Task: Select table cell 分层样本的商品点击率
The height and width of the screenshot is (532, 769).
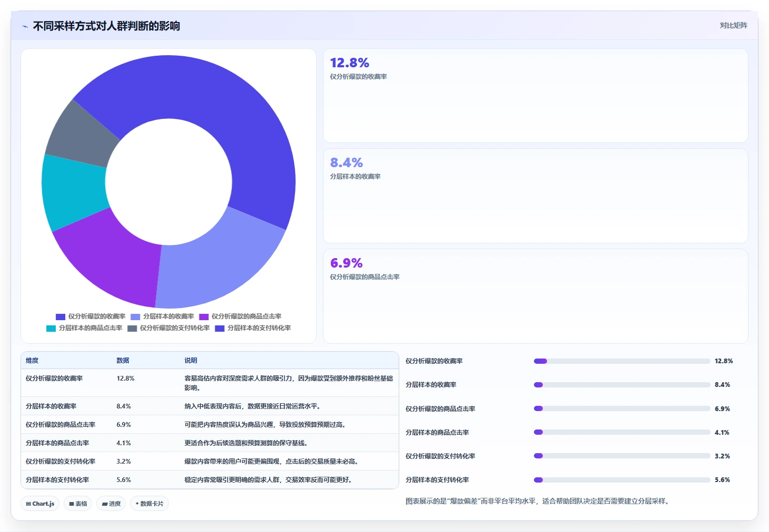Action: (57, 443)
